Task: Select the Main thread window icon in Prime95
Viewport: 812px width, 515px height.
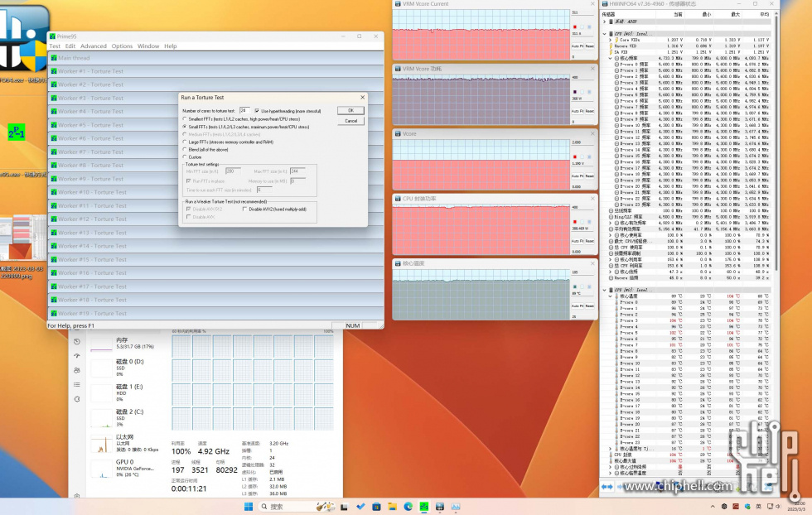Action: pyautogui.click(x=54, y=58)
